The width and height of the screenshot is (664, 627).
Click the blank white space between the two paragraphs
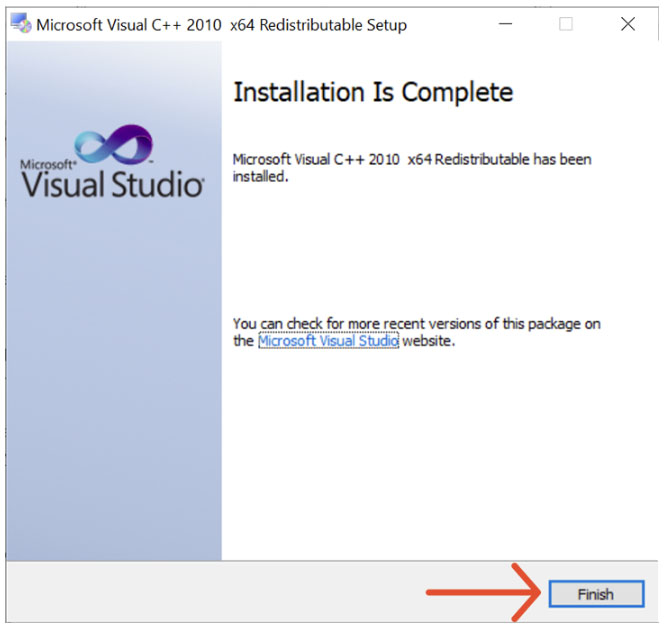point(440,250)
